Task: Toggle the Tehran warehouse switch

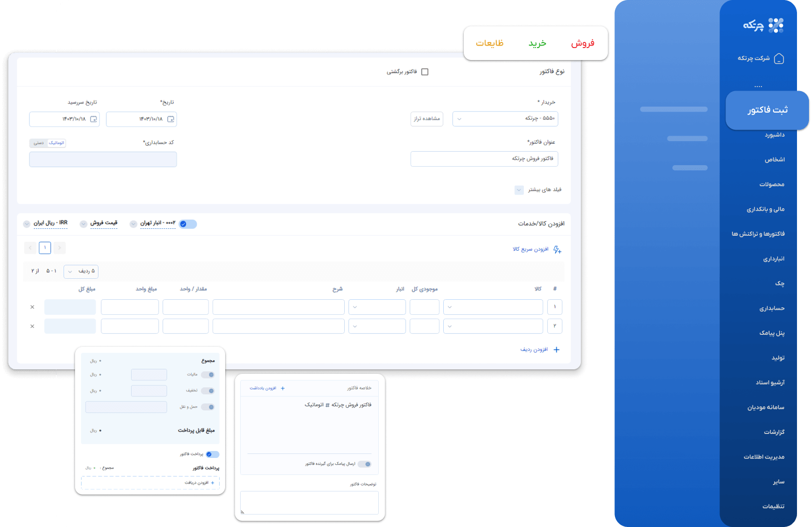Action: pyautogui.click(x=188, y=224)
